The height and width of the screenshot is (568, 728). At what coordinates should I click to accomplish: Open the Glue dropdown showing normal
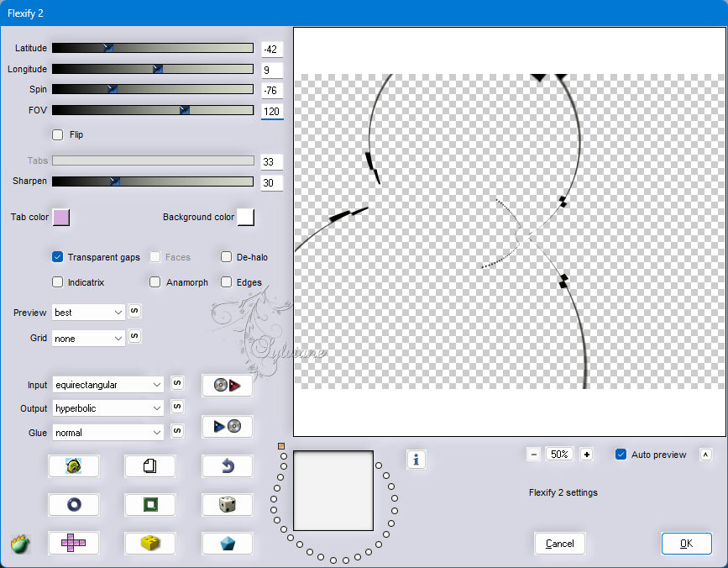(x=108, y=433)
